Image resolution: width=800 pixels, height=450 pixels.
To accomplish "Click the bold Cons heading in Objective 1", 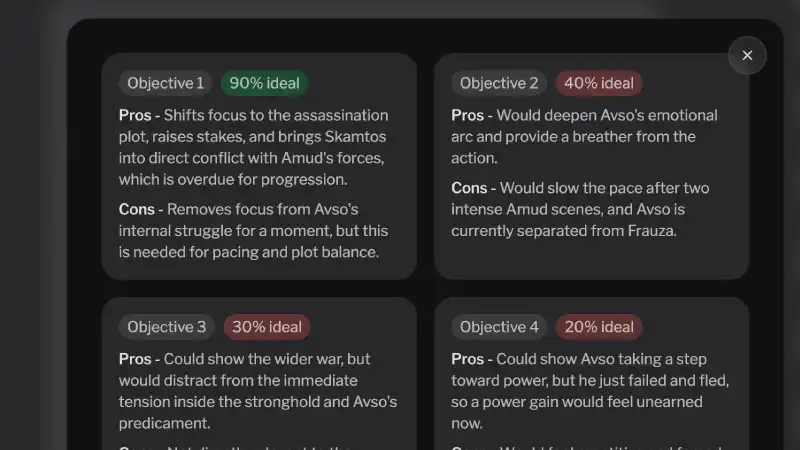I will (x=136, y=209).
